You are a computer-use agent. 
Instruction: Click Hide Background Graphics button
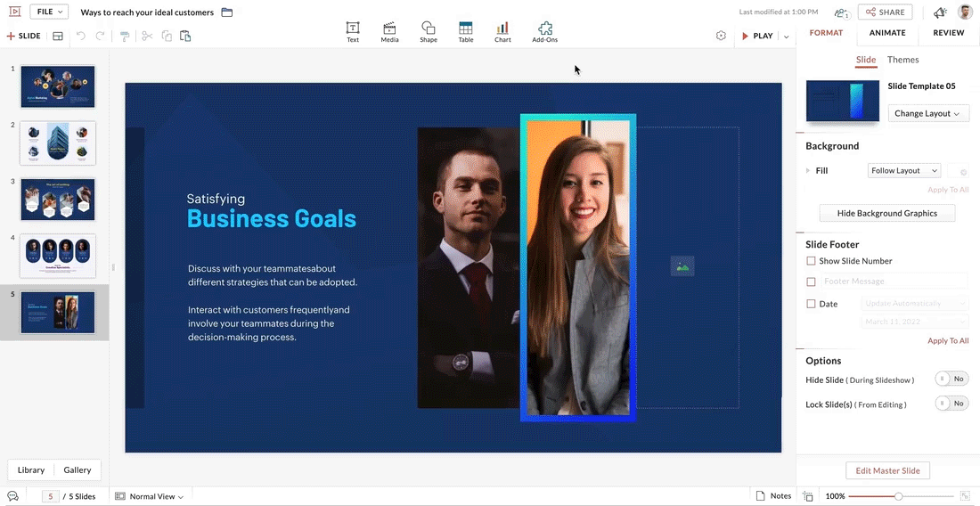[x=886, y=213]
